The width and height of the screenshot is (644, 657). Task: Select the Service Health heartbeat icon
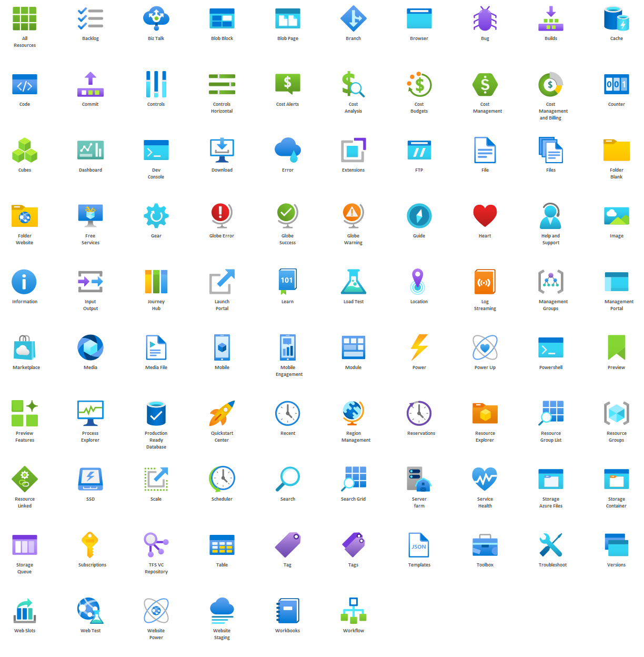[x=485, y=479]
